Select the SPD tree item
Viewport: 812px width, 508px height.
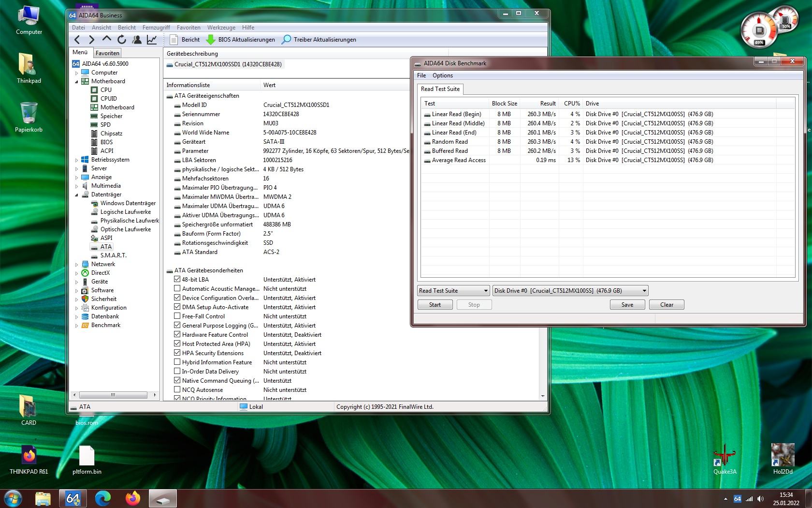[101, 125]
